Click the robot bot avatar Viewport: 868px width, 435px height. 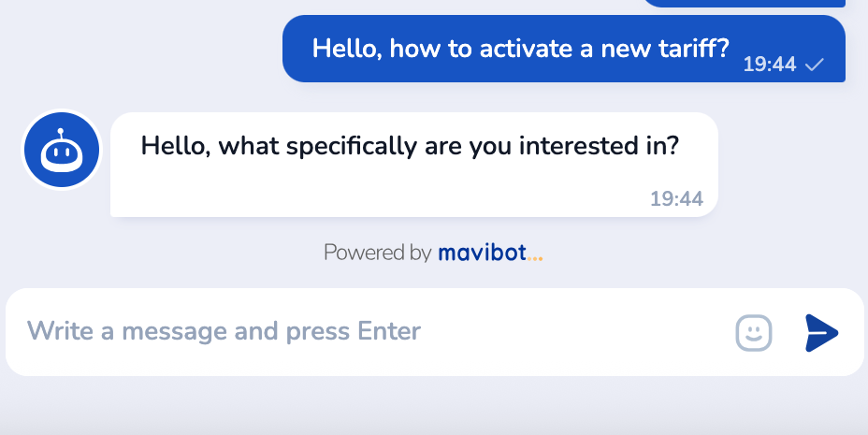(x=61, y=150)
